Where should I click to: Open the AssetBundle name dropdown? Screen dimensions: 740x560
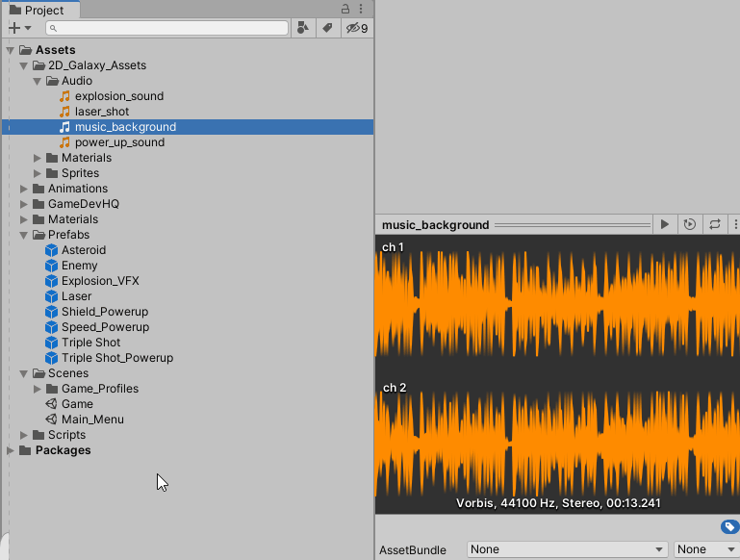pos(567,549)
